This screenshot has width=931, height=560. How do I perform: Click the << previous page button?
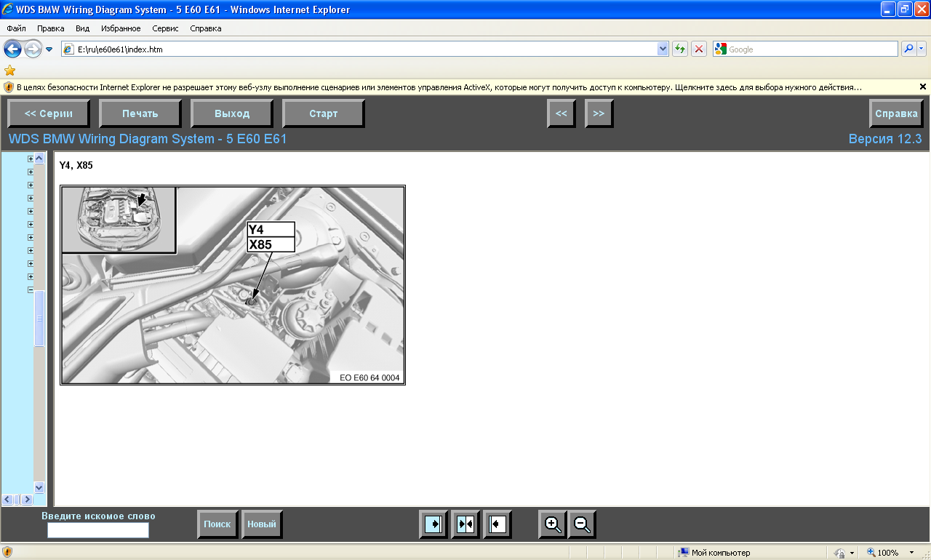click(562, 113)
